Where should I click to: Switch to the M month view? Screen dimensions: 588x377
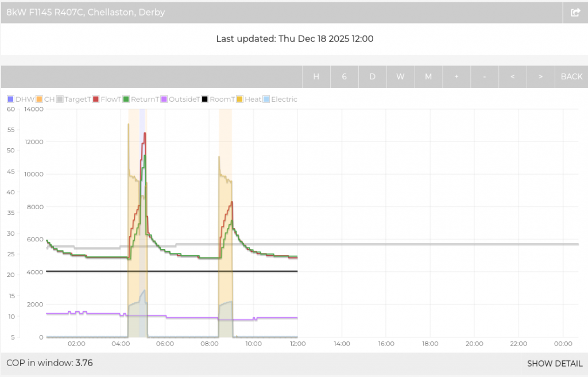428,76
